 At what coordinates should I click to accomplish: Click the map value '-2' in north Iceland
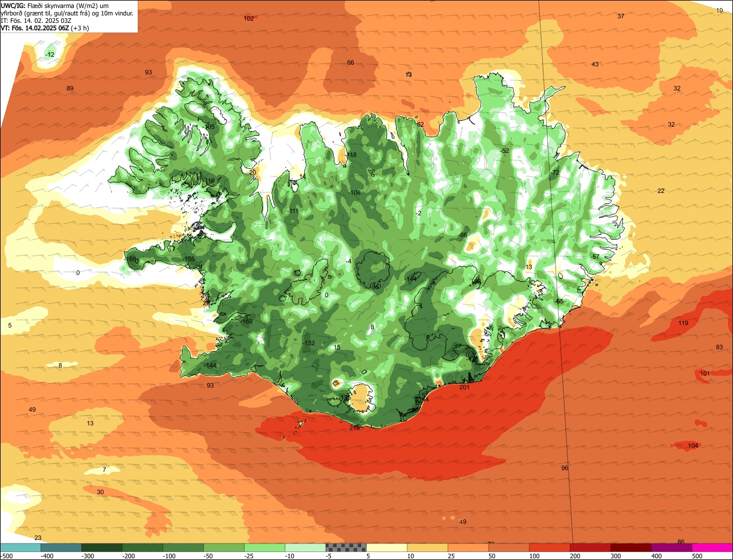pyautogui.click(x=419, y=213)
